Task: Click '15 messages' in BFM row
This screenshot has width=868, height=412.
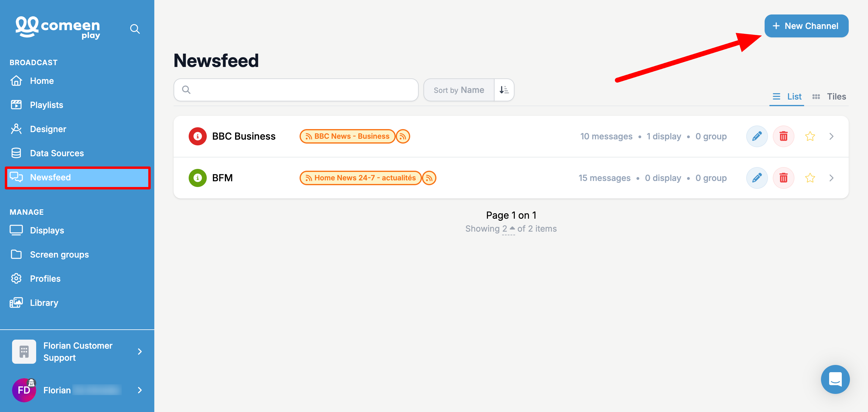Action: pyautogui.click(x=604, y=178)
